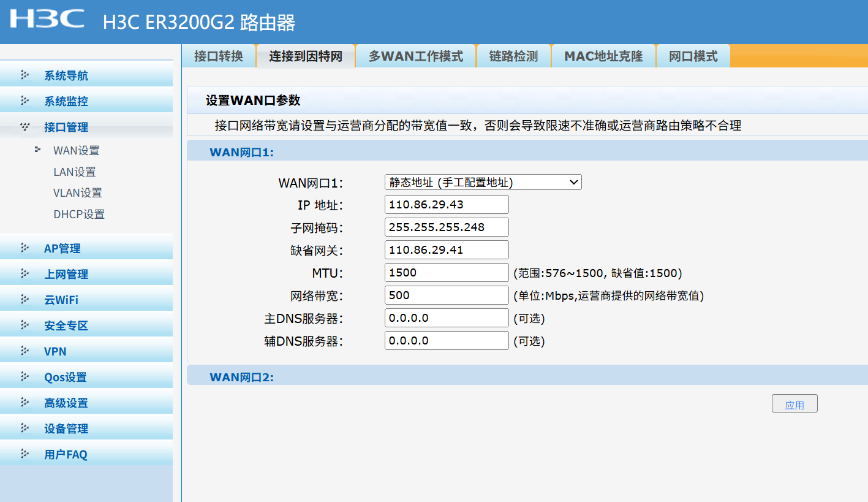Screen dimensions: 868x502
Task: Open the WAN网口1 connection type dropdown
Action: 483,182
